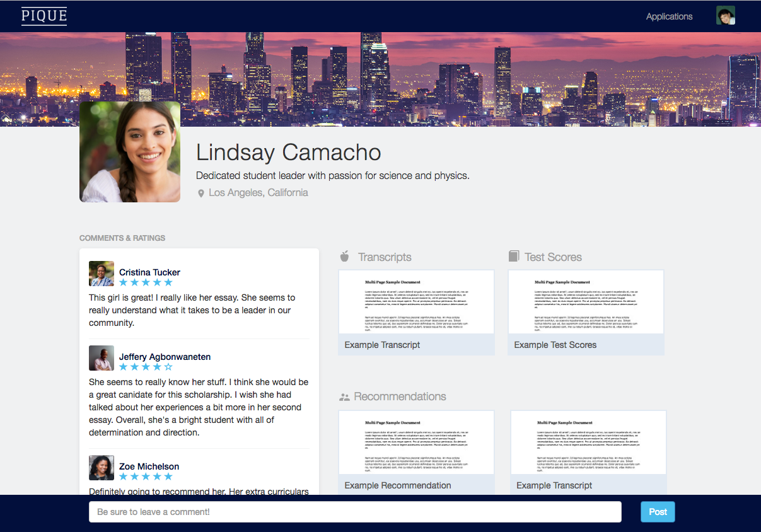Click the PIQUE logo
The height and width of the screenshot is (532, 761).
44,16
